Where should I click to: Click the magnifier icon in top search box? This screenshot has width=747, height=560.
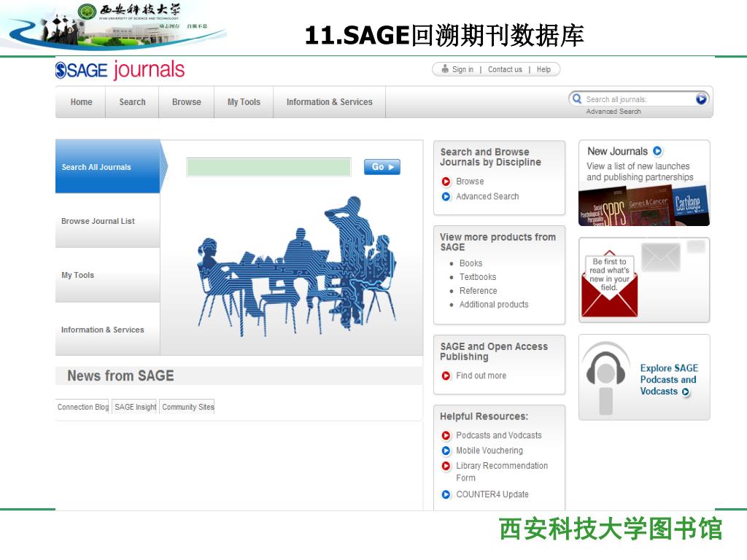[577, 98]
